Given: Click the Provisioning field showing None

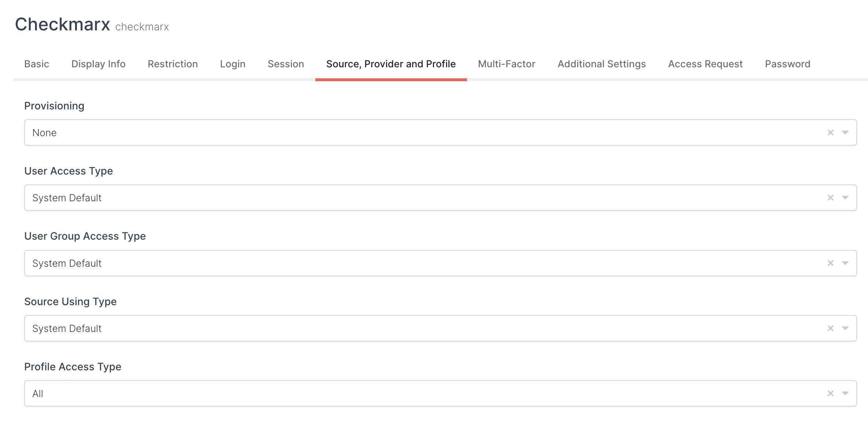Looking at the screenshot, I should coord(403,132).
